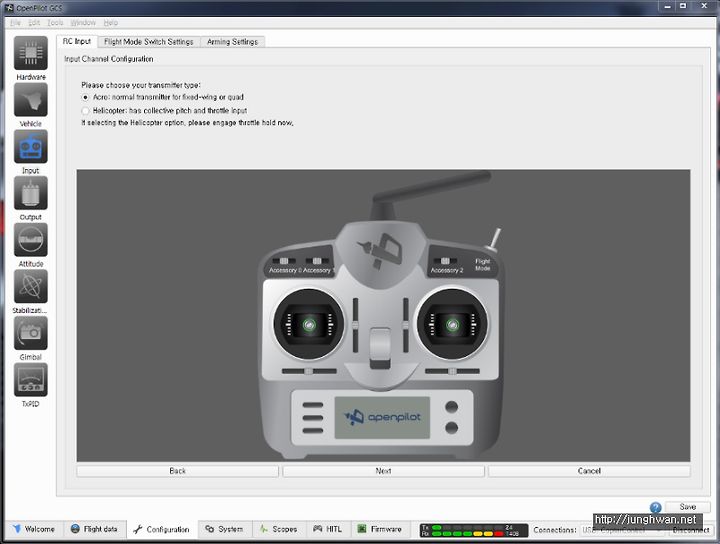The height and width of the screenshot is (544, 720).
Task: Click the Next wizard button
Action: tap(383, 471)
